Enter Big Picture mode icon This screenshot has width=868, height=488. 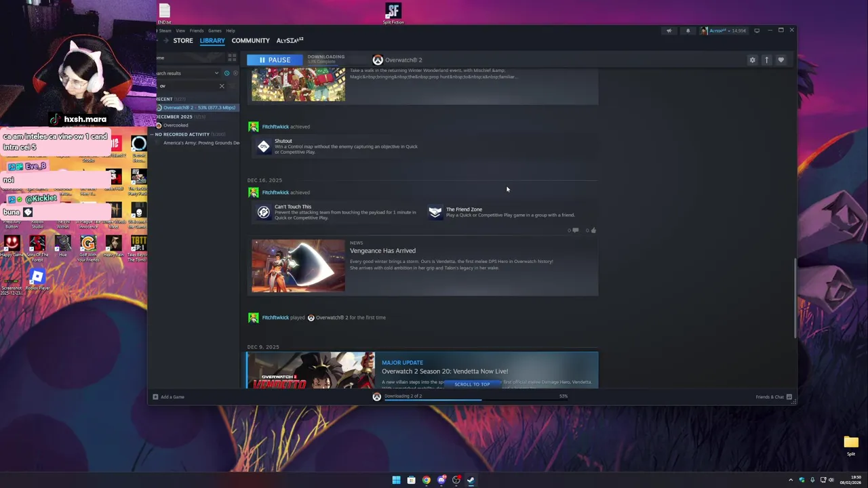(757, 30)
